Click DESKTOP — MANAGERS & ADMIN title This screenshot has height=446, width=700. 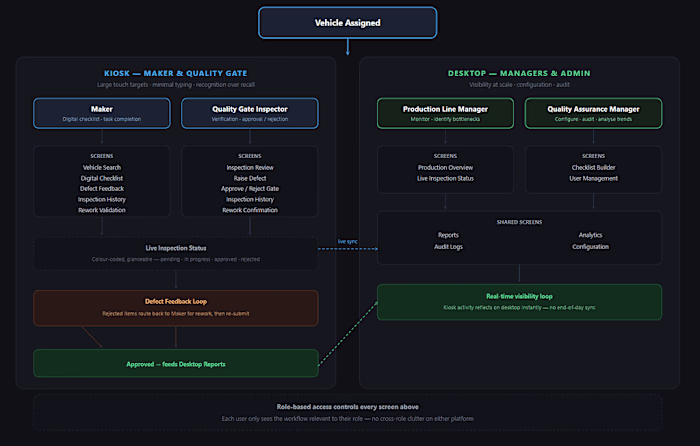click(519, 73)
